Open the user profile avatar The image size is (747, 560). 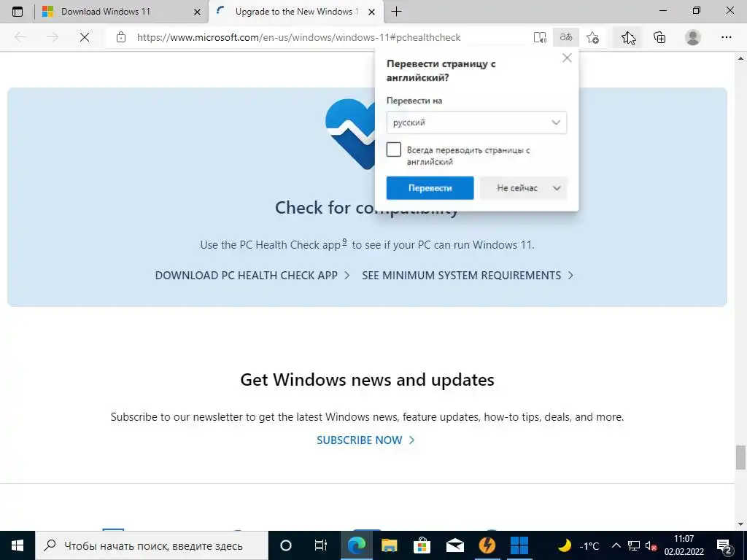click(x=693, y=37)
